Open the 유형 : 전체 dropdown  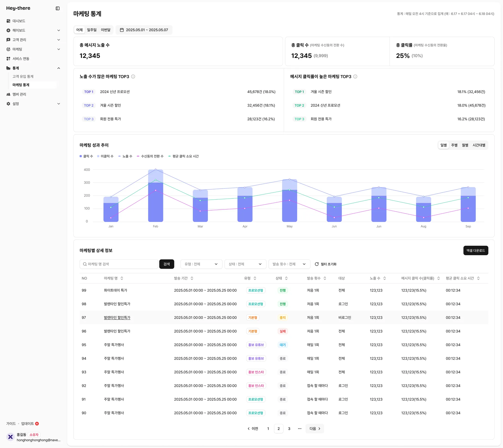pos(201,264)
